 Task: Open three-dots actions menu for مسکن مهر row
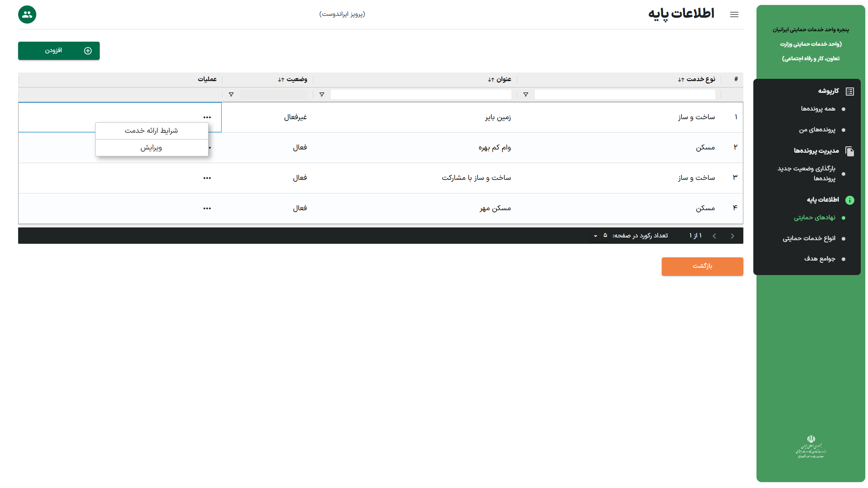pyautogui.click(x=207, y=208)
